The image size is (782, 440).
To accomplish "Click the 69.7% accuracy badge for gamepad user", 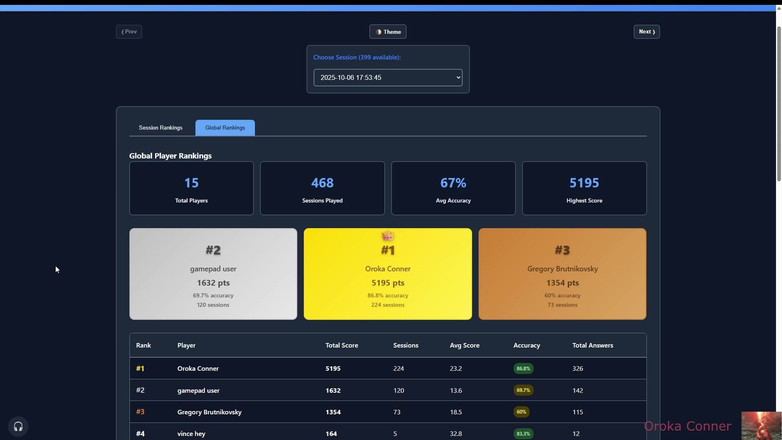I will pos(523,390).
